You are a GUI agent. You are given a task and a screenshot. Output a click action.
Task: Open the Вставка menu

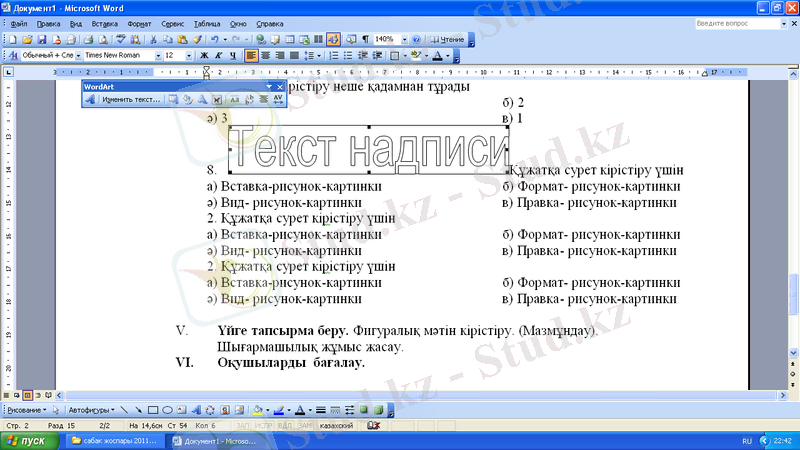tap(104, 22)
